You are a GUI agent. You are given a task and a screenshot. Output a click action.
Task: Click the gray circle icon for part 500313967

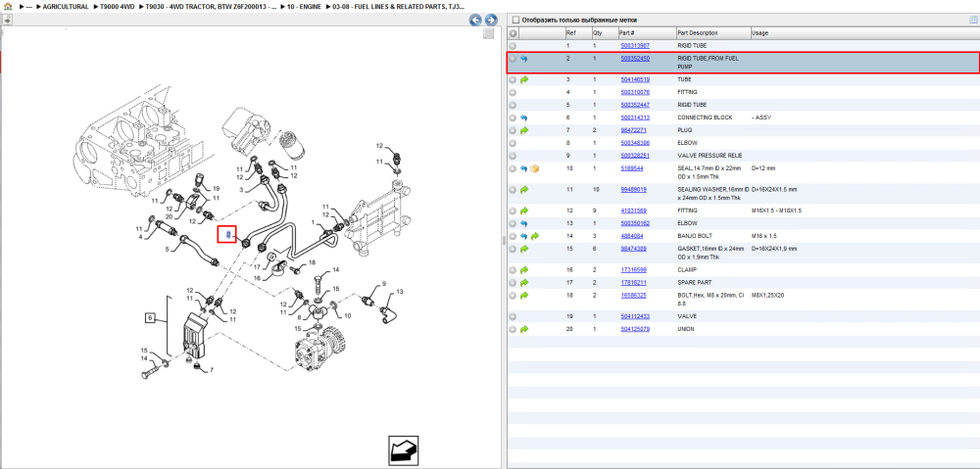pyautogui.click(x=513, y=46)
